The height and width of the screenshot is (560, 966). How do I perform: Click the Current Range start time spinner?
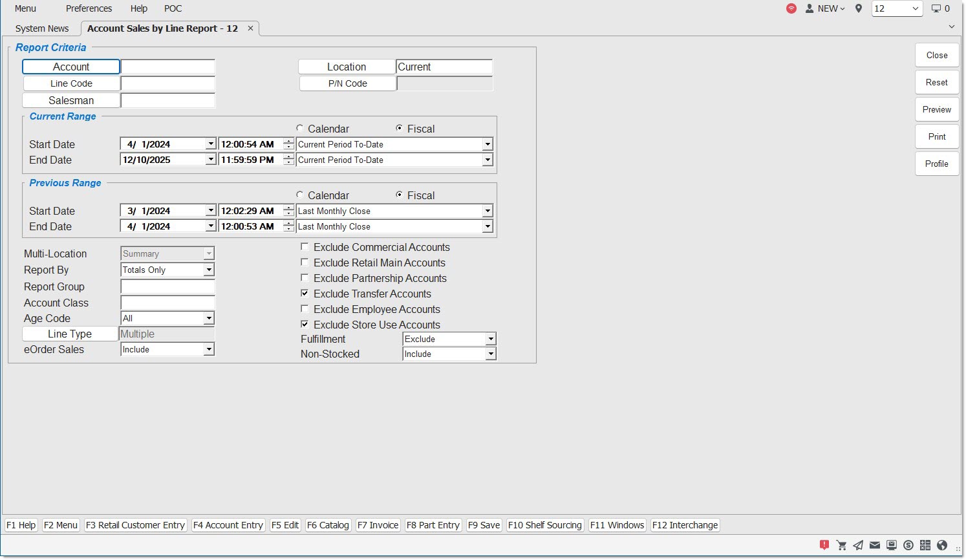[288, 144]
